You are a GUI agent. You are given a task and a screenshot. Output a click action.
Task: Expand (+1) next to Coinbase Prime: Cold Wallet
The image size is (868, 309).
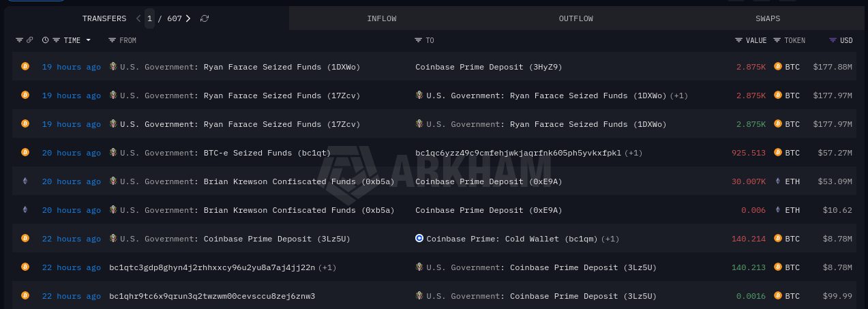click(x=610, y=239)
